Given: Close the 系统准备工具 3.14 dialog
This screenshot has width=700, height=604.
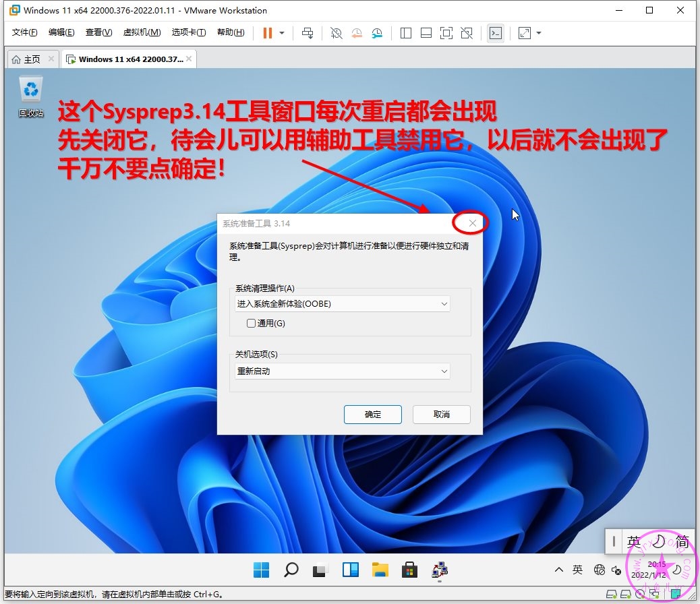Looking at the screenshot, I should click(x=472, y=223).
